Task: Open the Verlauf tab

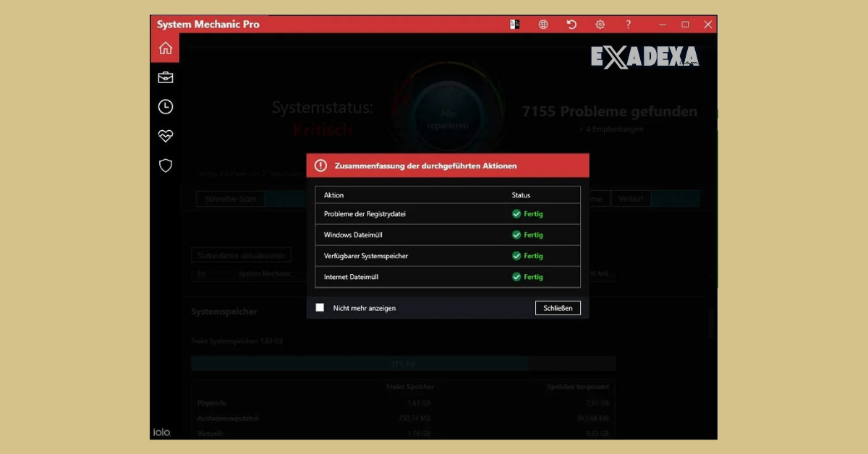Action: pyautogui.click(x=630, y=198)
